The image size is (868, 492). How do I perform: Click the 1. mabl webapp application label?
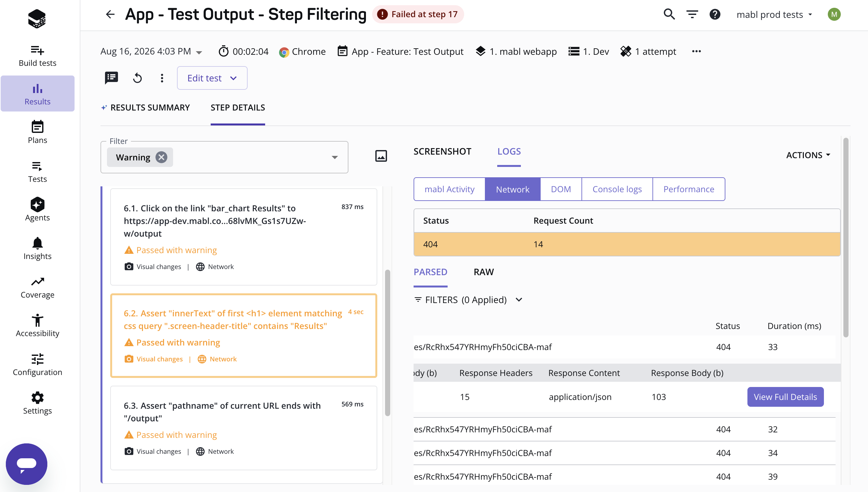pyautogui.click(x=523, y=52)
